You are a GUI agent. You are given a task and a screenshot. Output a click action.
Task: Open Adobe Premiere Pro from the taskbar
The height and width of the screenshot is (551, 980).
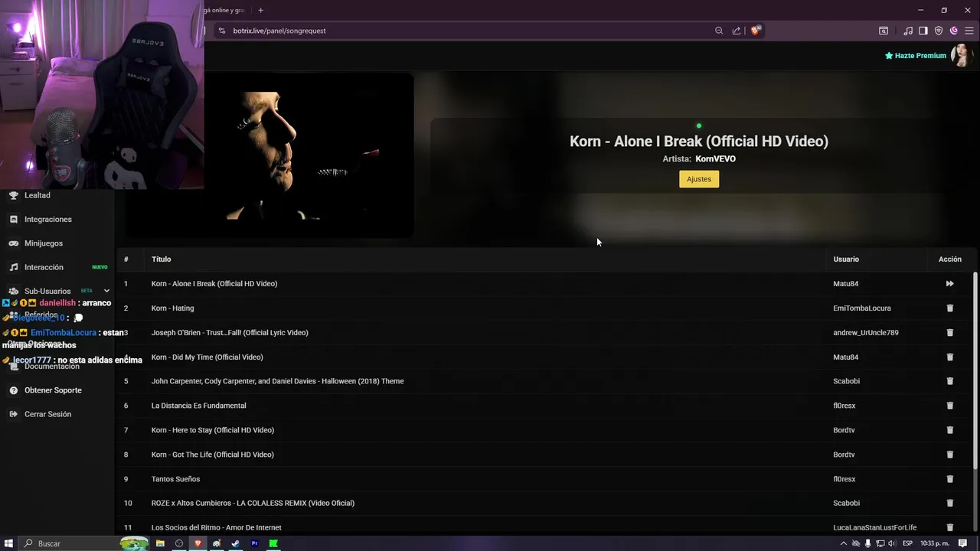(x=254, y=543)
